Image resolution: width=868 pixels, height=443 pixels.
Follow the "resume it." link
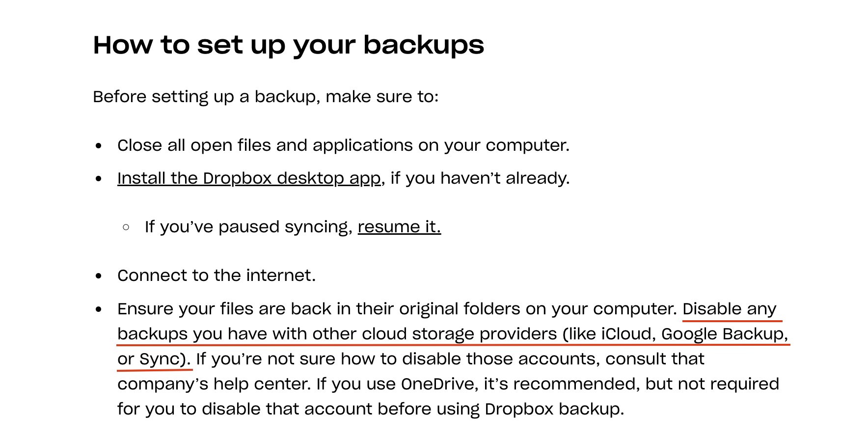pyautogui.click(x=399, y=227)
